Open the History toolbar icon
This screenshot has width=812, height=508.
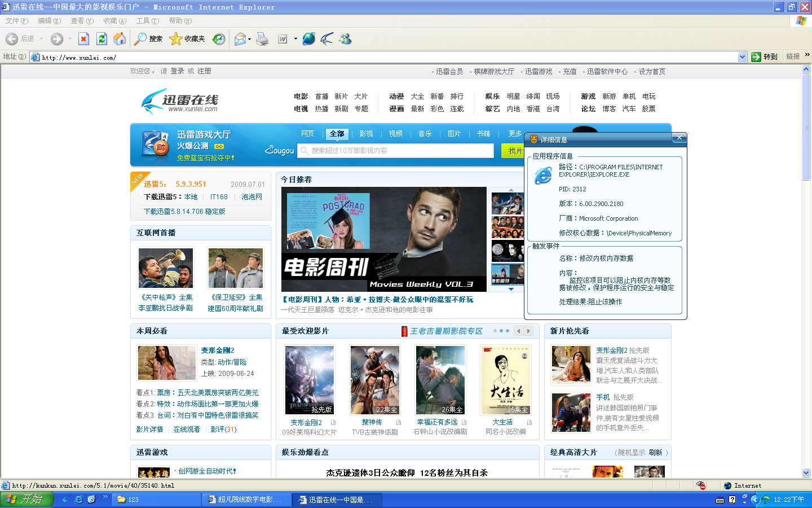[x=219, y=38]
